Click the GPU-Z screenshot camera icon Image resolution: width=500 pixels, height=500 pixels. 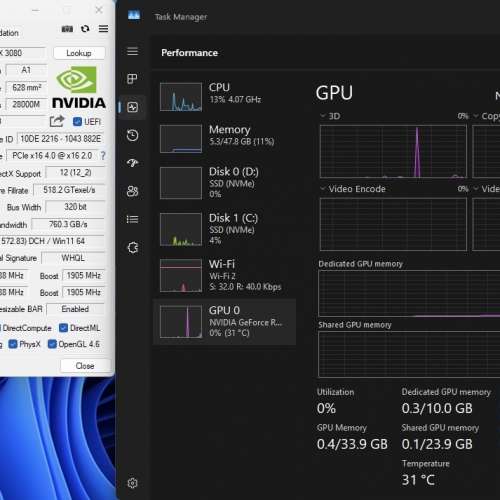[67, 29]
